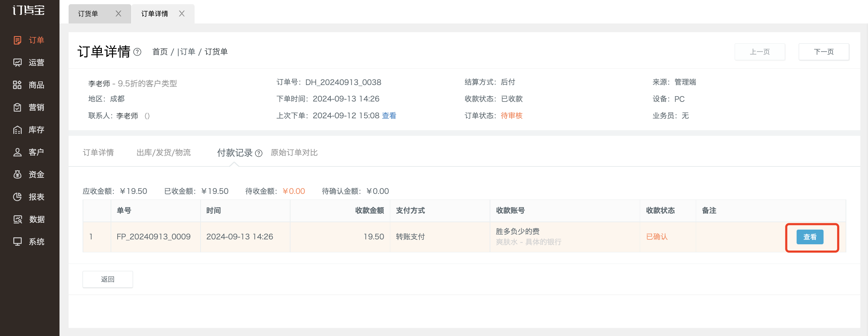Viewport: 868px width, 336px height.
Task: Close the 订单详情 top tab
Action: tap(182, 14)
